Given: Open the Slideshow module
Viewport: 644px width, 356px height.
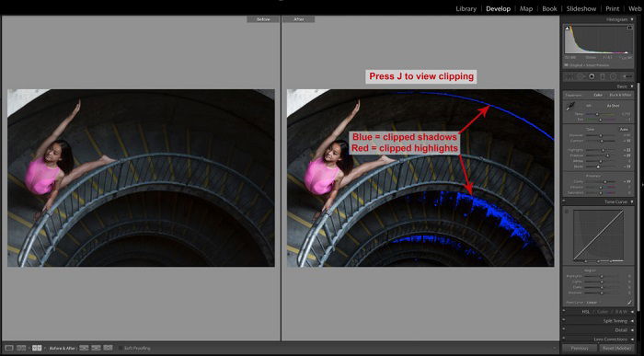Looking at the screenshot, I should 581,8.
